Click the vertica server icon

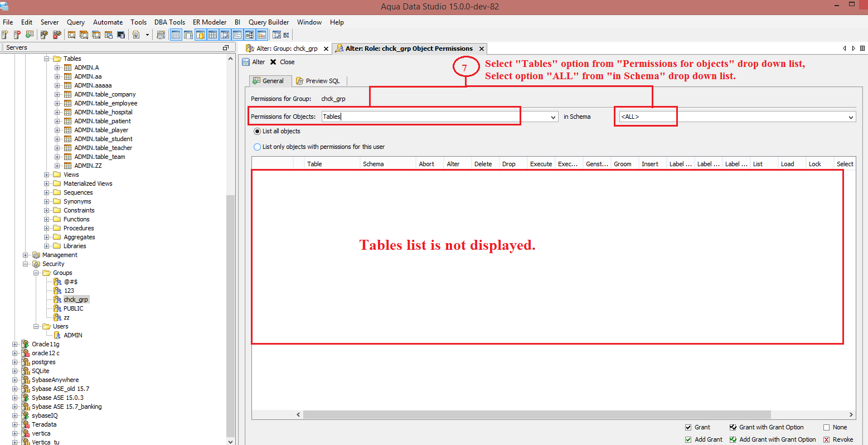[25, 433]
